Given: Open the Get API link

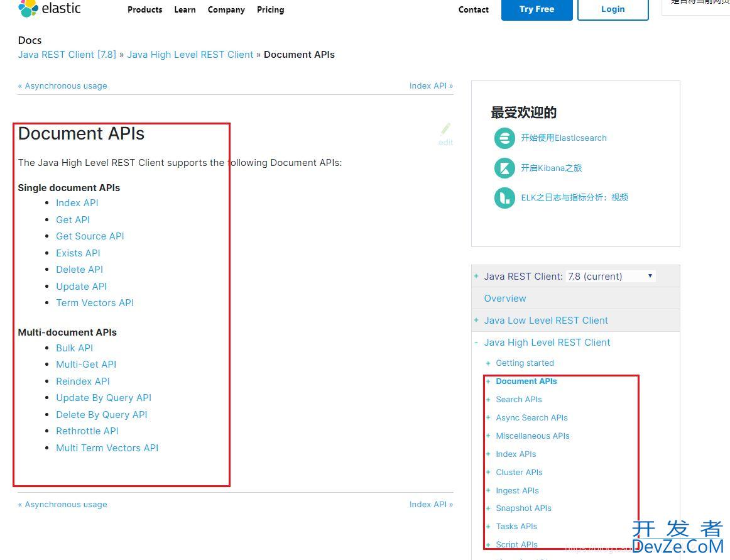Looking at the screenshot, I should [x=73, y=220].
